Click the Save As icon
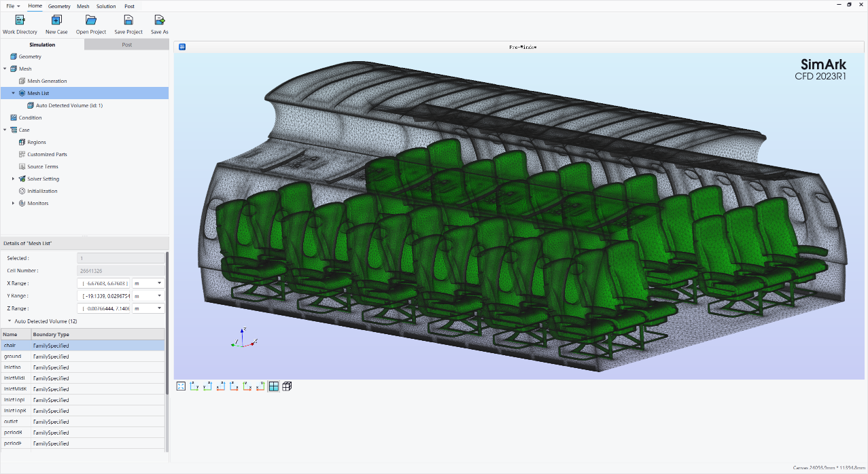The height and width of the screenshot is (474, 868). [160, 20]
